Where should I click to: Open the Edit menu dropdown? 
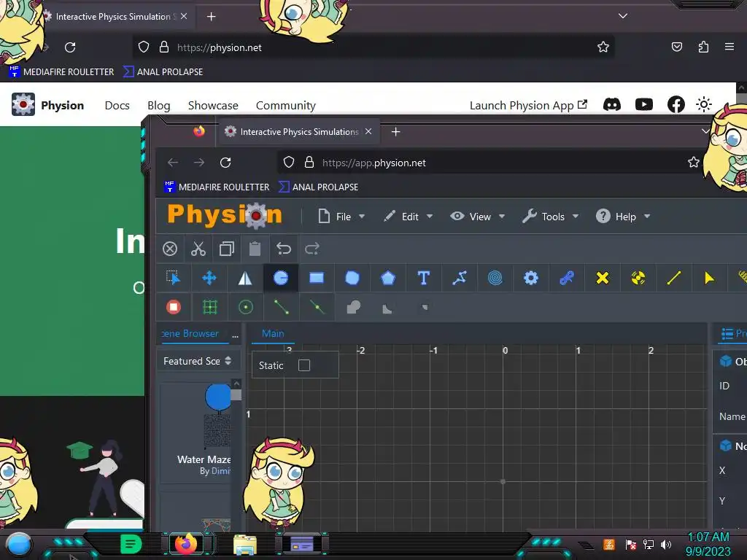[409, 217]
